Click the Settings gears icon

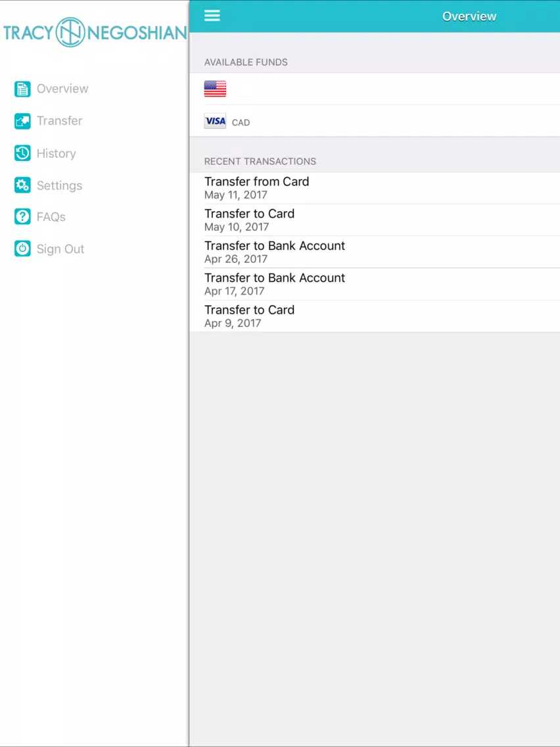click(22, 185)
